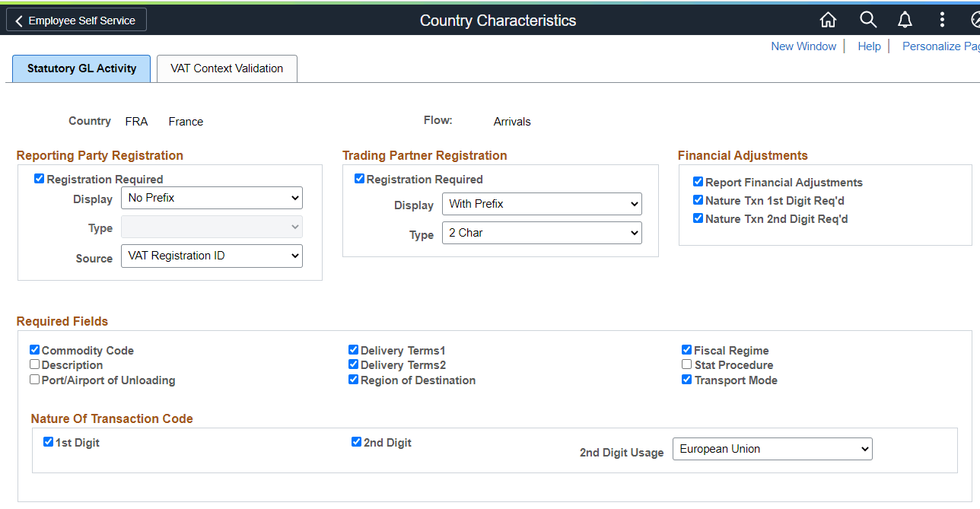Uncheck Reporting Party Registration Required

tap(39, 178)
